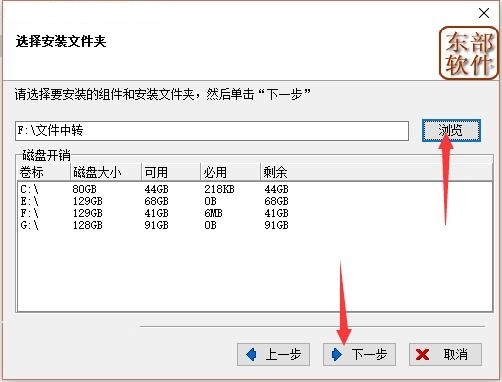Select the C:\ drive row
The width and height of the screenshot is (502, 382).
255,189
